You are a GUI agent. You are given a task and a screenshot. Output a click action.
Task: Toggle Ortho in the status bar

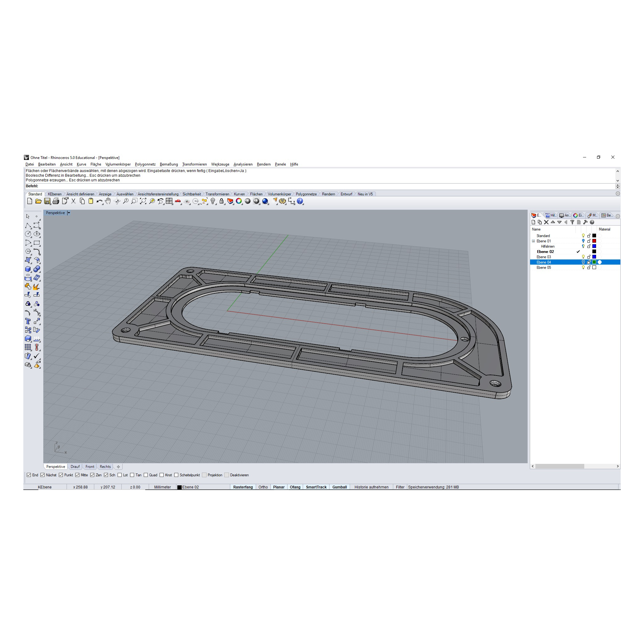point(263,487)
